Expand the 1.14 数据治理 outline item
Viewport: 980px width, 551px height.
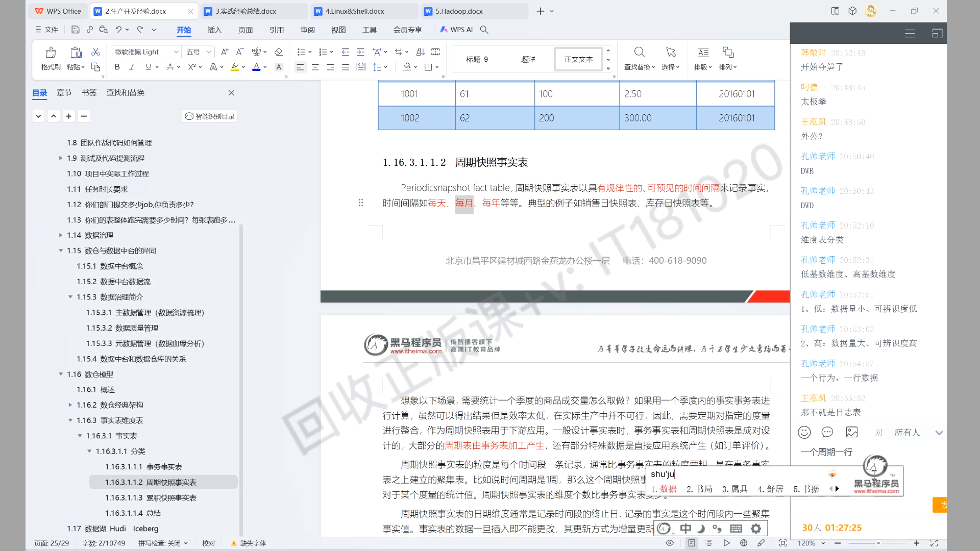61,235
